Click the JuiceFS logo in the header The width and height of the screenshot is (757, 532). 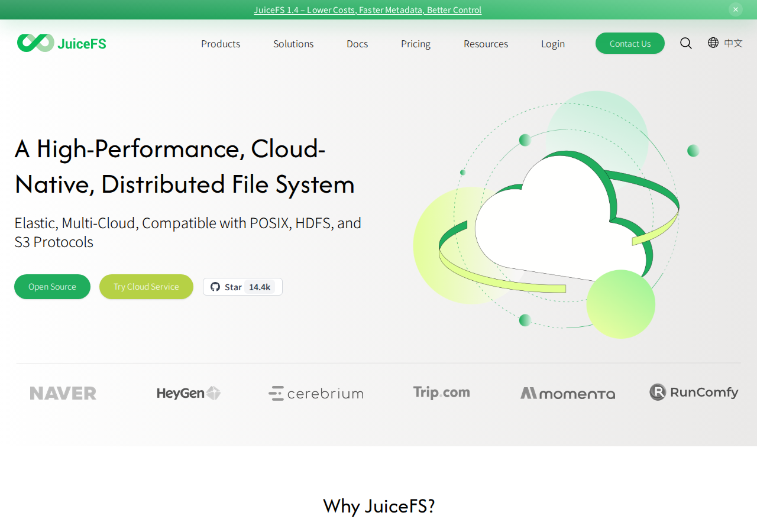click(62, 43)
